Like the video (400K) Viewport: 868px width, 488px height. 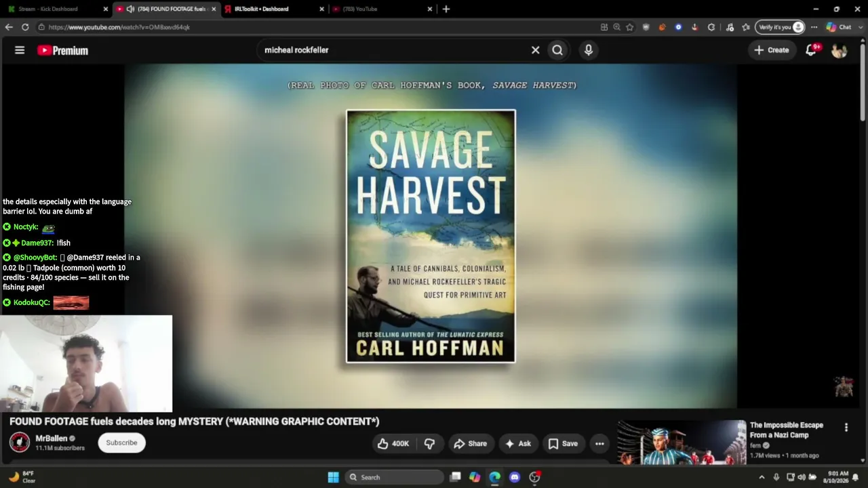click(x=393, y=444)
